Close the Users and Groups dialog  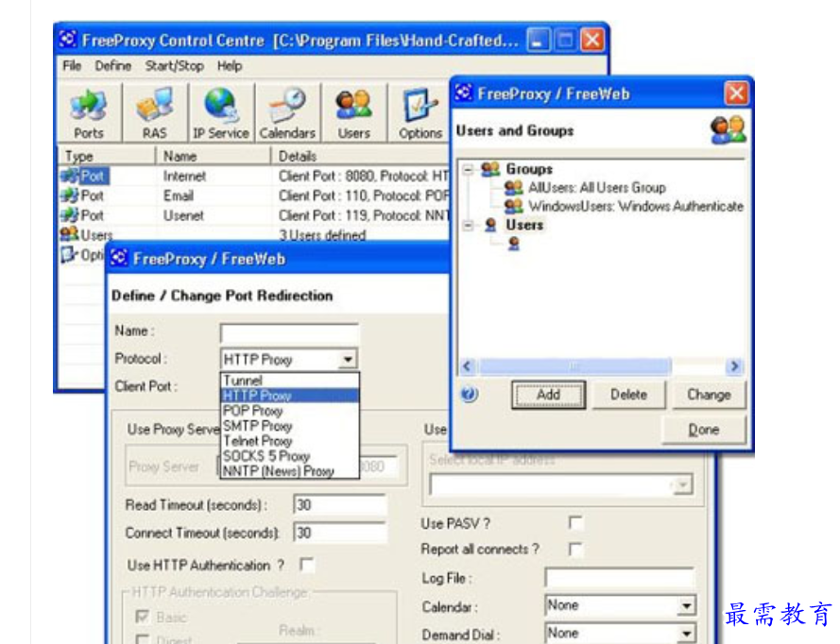point(736,93)
